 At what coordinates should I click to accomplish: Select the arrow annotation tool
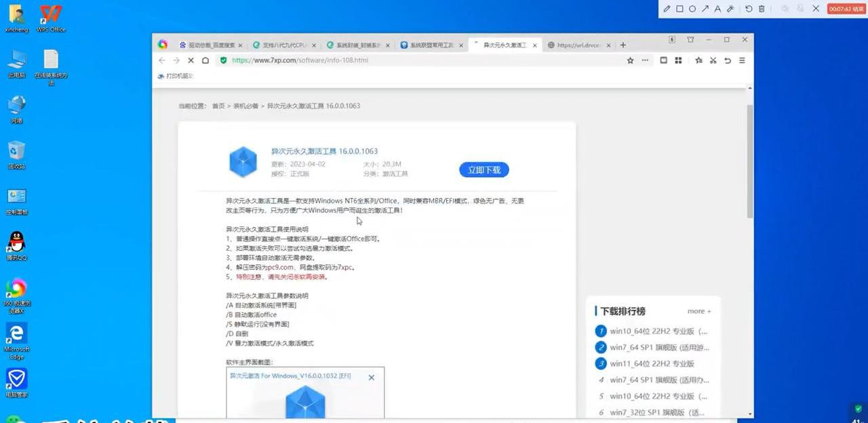705,9
